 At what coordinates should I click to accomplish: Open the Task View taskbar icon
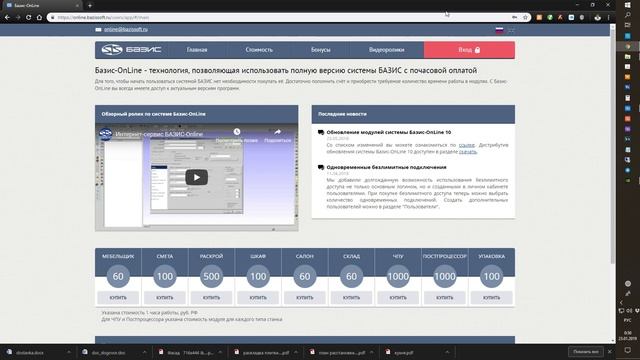click(x=628, y=25)
